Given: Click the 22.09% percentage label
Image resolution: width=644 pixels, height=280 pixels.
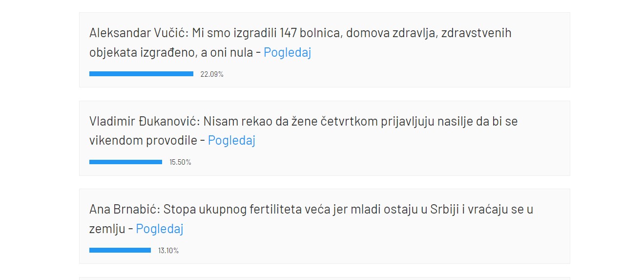Looking at the screenshot, I should tap(212, 74).
